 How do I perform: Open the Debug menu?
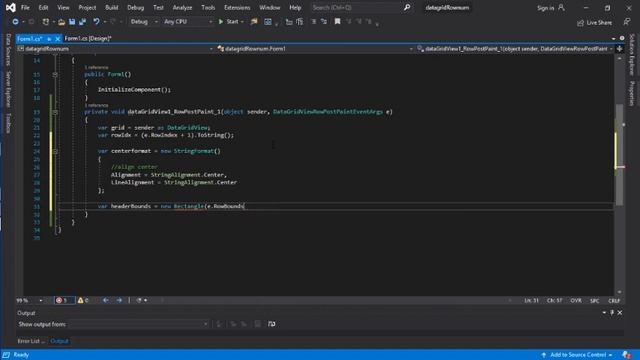pyautogui.click(x=136, y=7)
